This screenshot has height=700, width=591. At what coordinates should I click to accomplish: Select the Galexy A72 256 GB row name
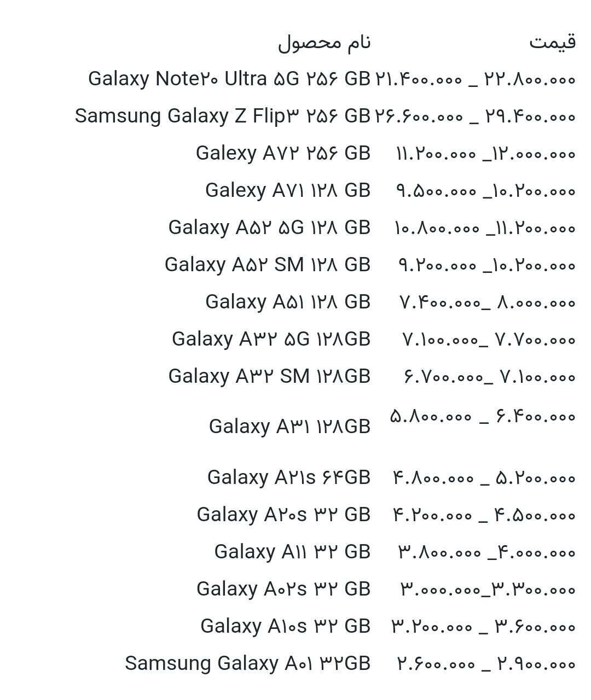[x=283, y=153]
